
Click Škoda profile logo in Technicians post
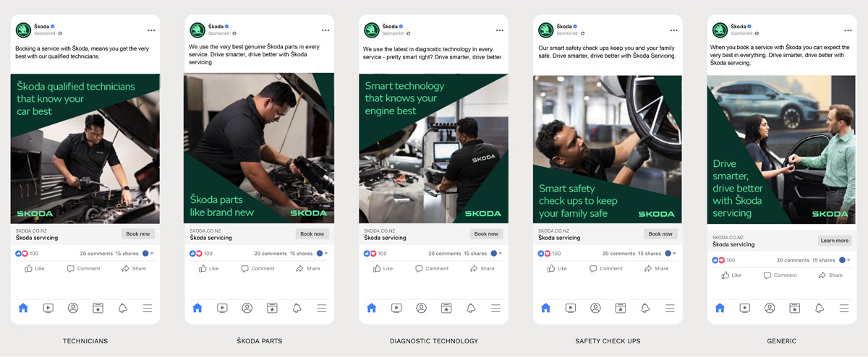pos(23,30)
